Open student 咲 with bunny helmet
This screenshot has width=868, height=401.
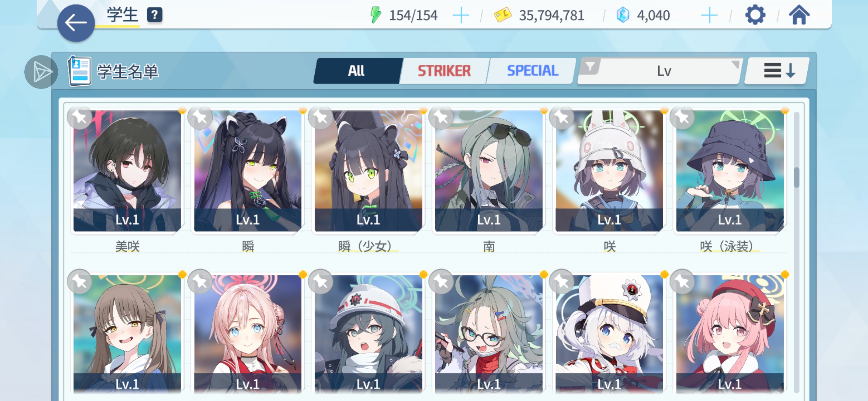pyautogui.click(x=609, y=171)
